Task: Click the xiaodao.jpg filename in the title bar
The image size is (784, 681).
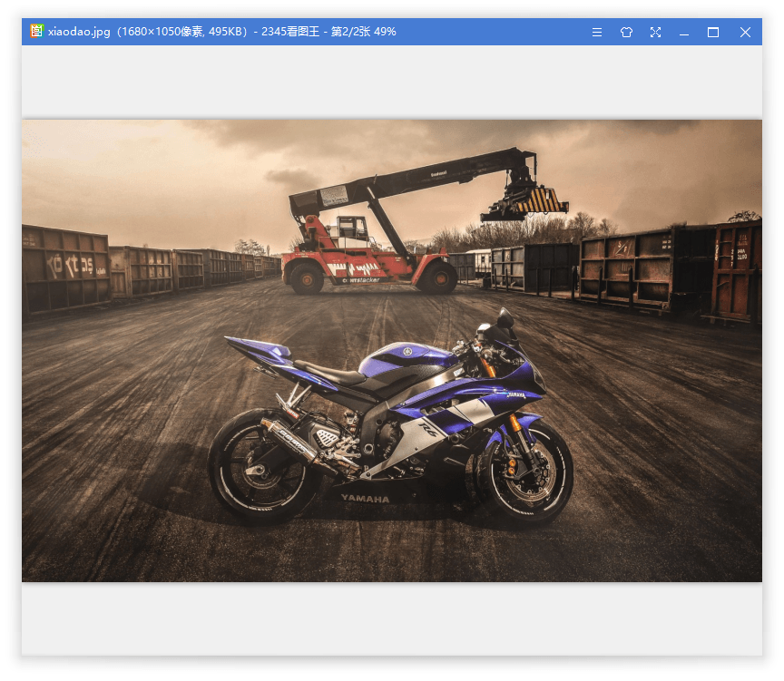Action: pos(79,32)
